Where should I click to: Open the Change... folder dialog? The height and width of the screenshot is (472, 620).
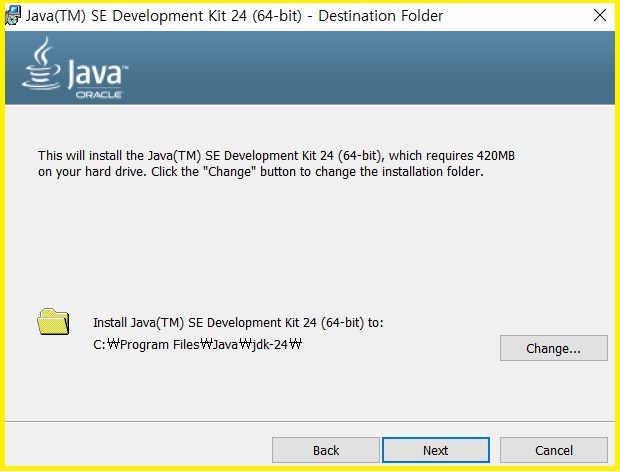tap(554, 348)
